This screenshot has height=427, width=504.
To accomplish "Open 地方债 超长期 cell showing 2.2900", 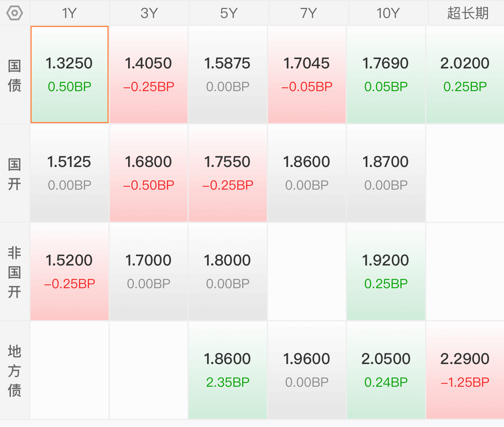I will pyautogui.click(x=465, y=370).
